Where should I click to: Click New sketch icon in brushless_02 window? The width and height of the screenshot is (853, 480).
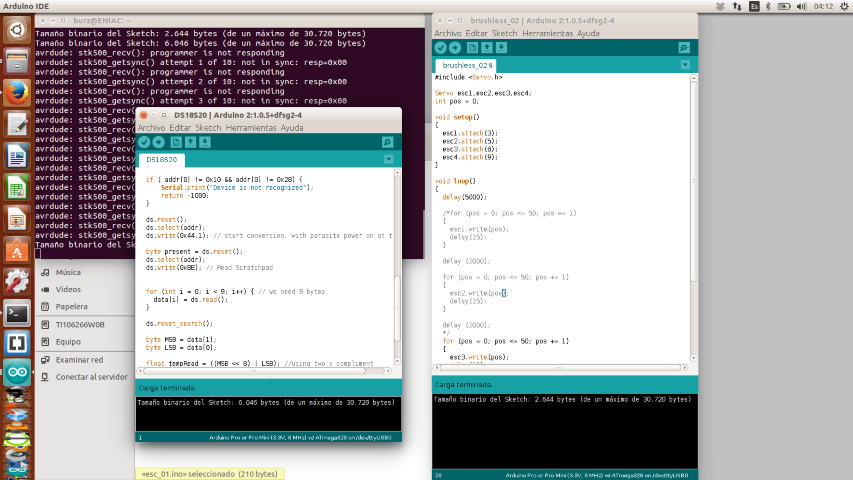472,48
